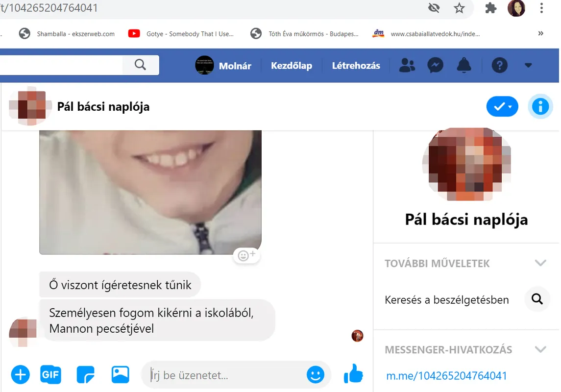
Task: Toggle the conversation info panel button
Action: tap(540, 106)
